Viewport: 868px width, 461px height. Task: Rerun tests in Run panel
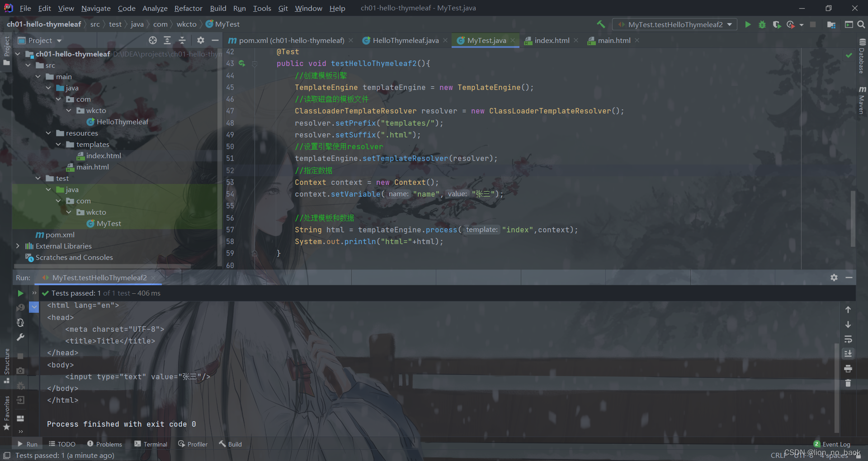point(20,293)
